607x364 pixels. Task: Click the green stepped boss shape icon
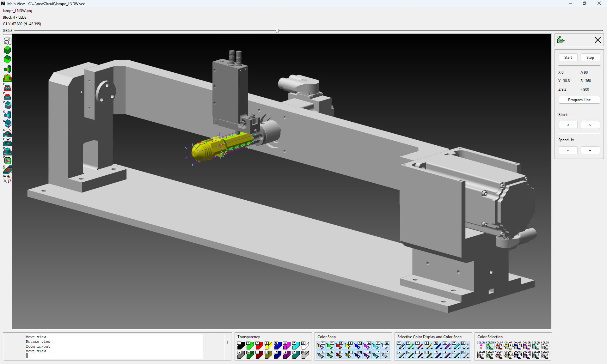[x=7, y=78]
